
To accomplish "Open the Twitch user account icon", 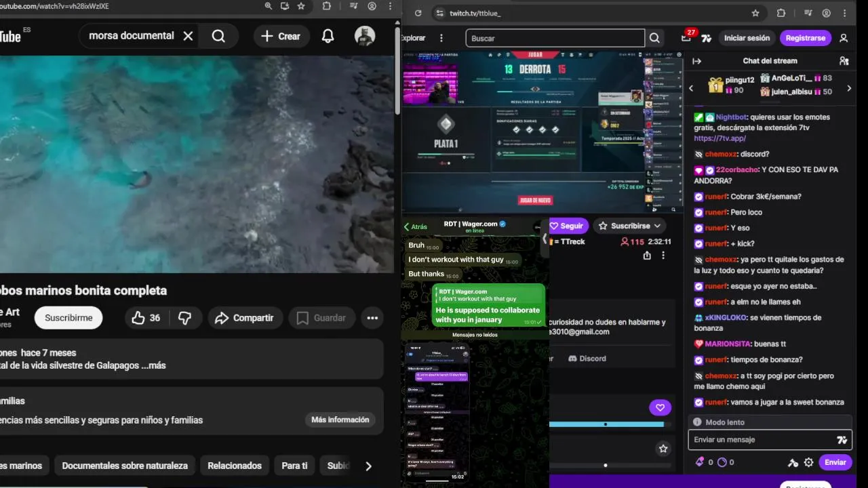I will coord(844,38).
